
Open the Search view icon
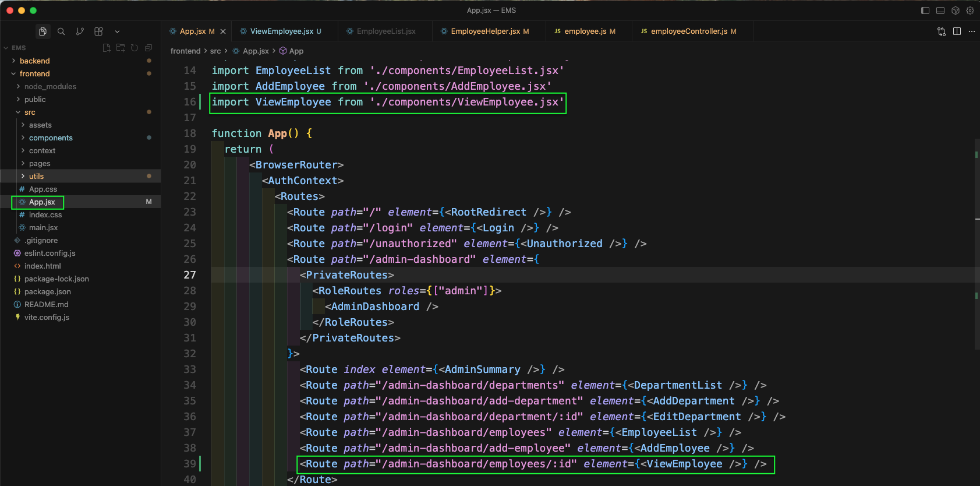(x=61, y=31)
